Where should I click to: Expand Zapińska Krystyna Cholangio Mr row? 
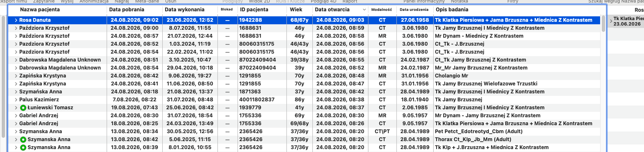point(16,76)
